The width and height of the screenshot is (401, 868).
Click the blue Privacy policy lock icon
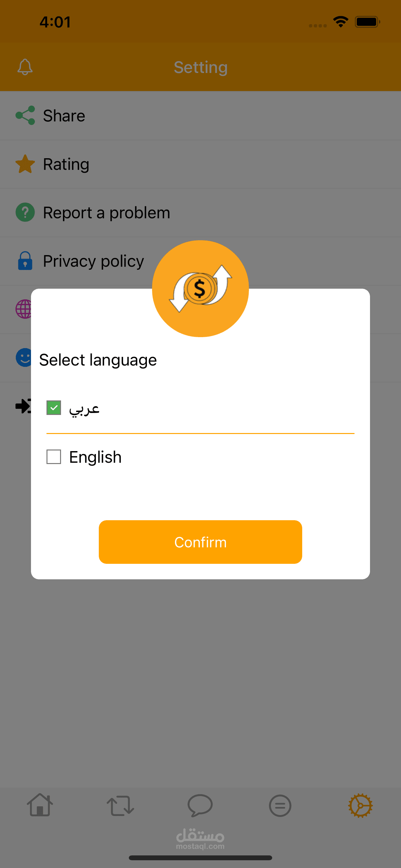coord(25,261)
